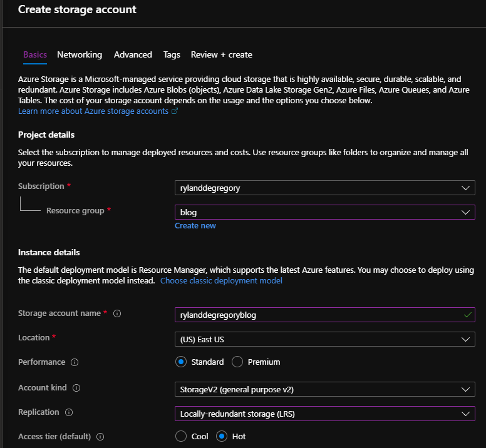This screenshot has width=486, height=448.
Task: Choose the Hot access tier
Action: click(x=222, y=436)
